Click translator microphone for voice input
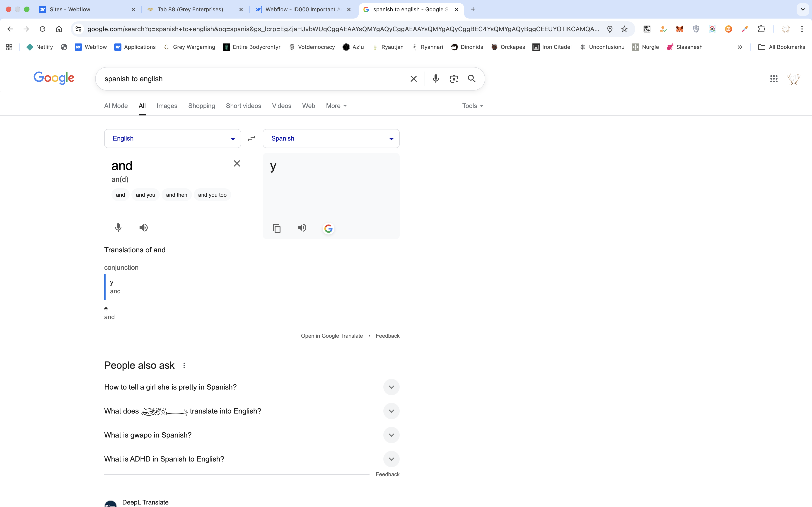Screen dimensions: 812x507 point(118,228)
